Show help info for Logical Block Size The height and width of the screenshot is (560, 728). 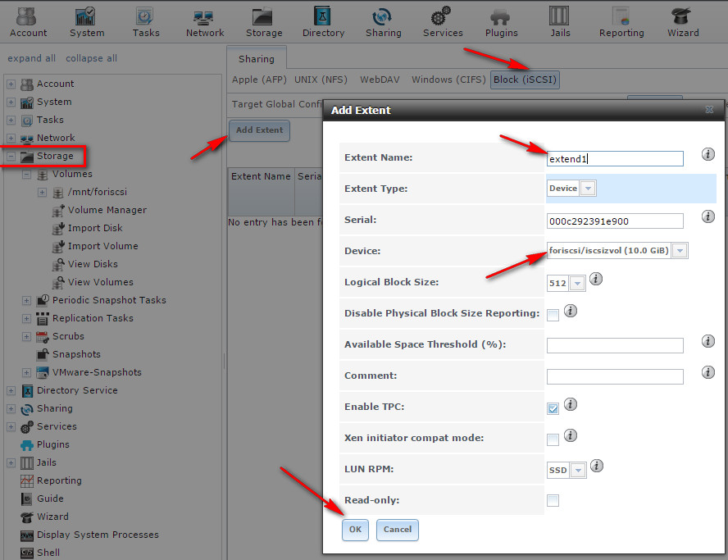point(596,279)
